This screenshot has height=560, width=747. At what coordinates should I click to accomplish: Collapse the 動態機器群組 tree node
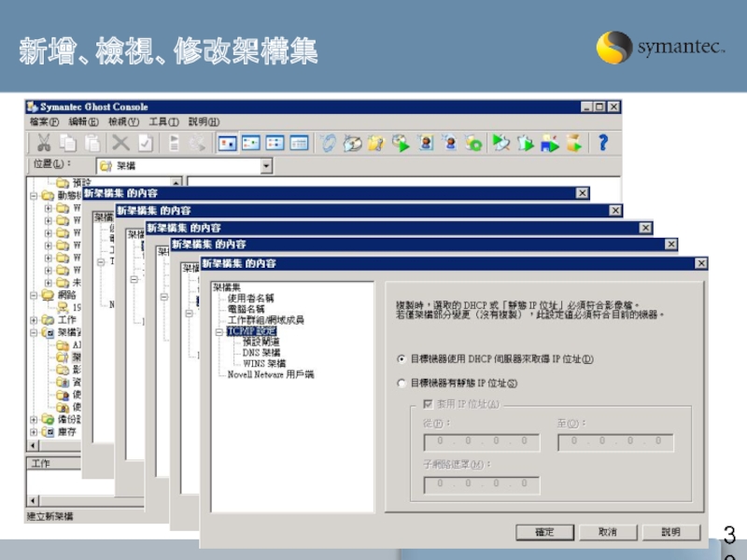pyautogui.click(x=34, y=196)
